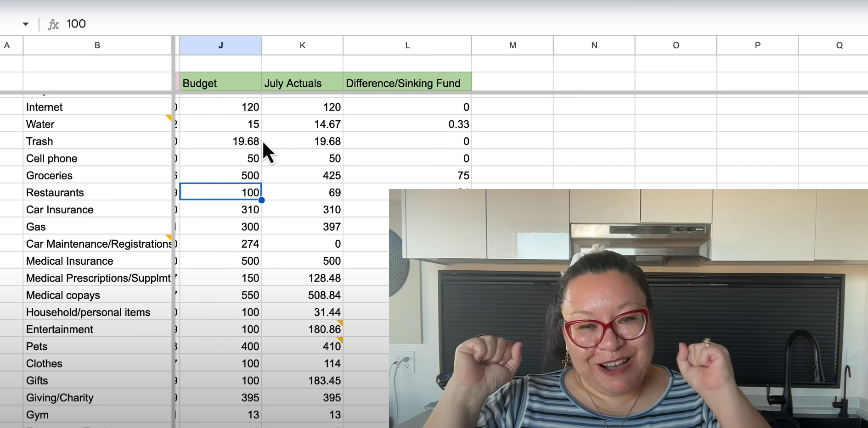
Task: Select column Q header
Action: click(x=840, y=45)
